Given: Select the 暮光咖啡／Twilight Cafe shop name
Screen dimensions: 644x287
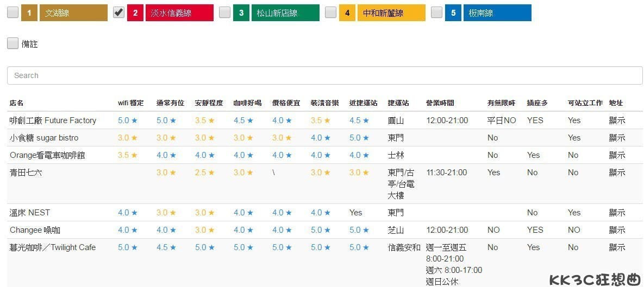Looking at the screenshot, I should point(53,247).
